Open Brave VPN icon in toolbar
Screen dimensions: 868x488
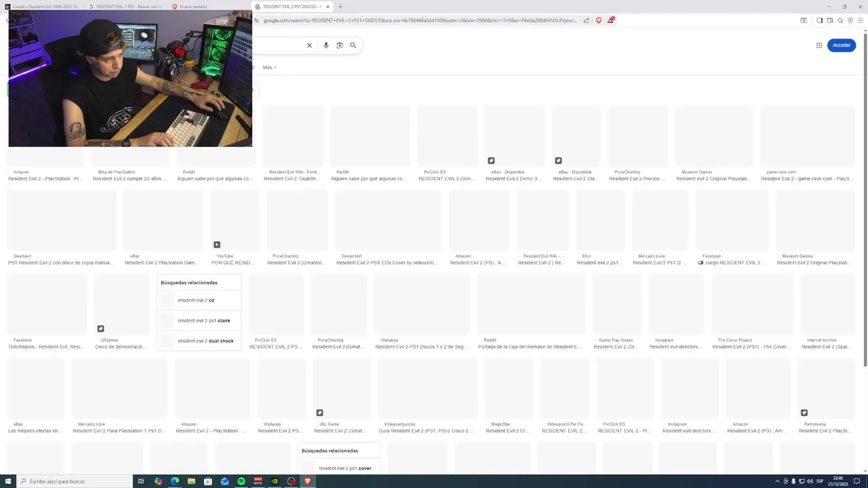click(850, 20)
